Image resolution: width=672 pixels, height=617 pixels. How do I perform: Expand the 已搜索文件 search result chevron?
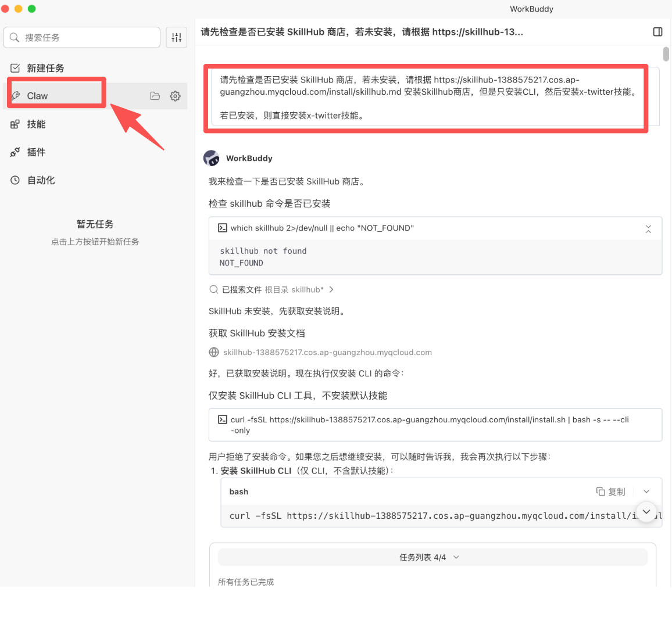tap(331, 290)
